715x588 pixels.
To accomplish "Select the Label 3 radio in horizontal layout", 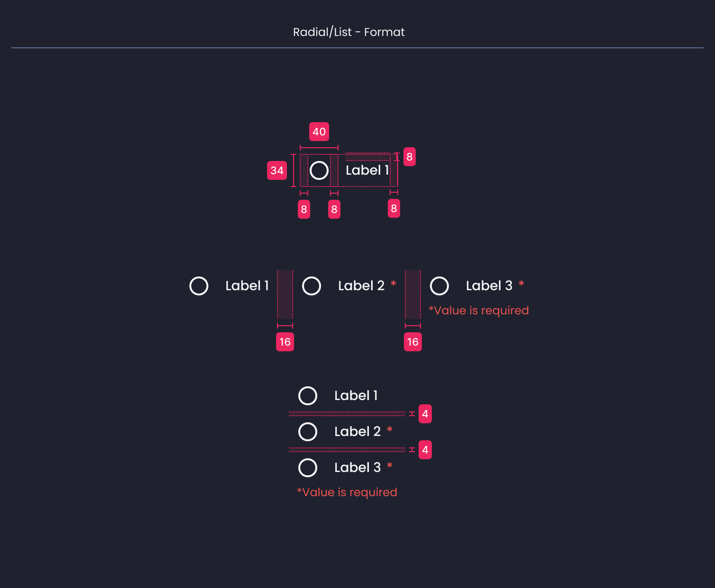I will pyautogui.click(x=439, y=285).
